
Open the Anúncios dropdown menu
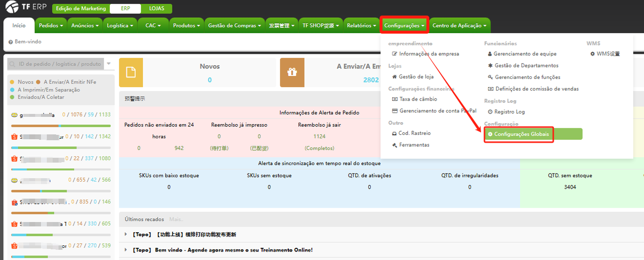click(85, 26)
